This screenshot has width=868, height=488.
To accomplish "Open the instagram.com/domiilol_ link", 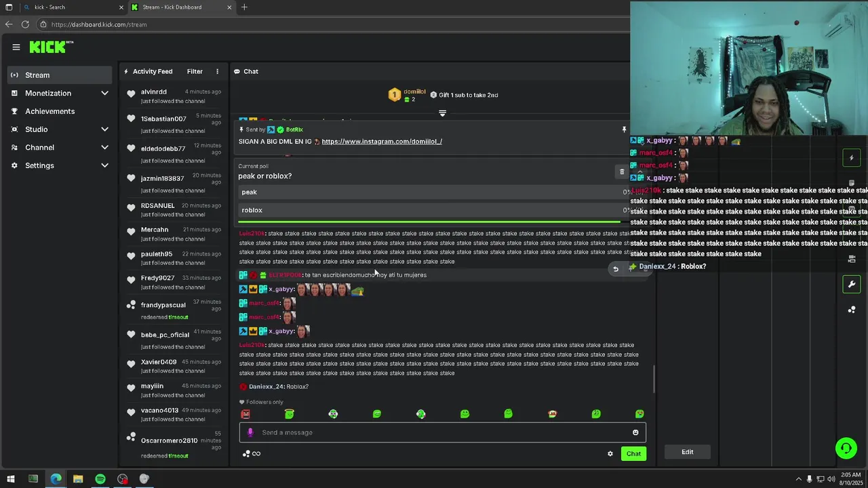I will [x=382, y=142].
